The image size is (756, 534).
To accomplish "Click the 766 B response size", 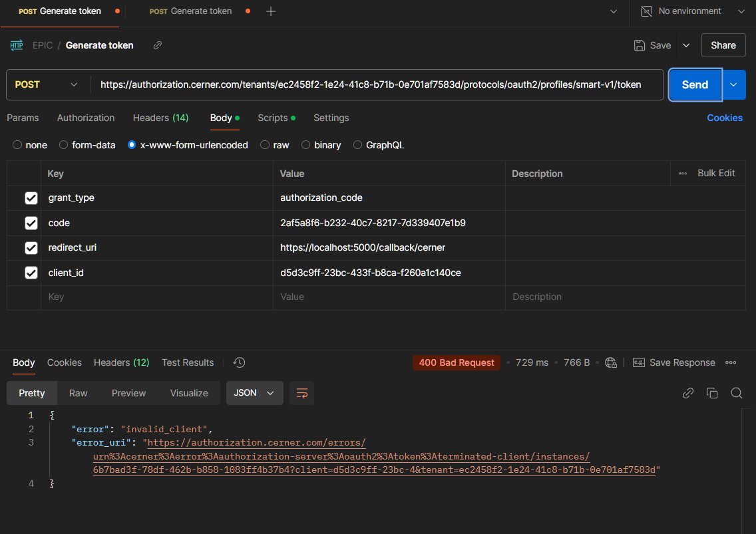I will click(576, 362).
